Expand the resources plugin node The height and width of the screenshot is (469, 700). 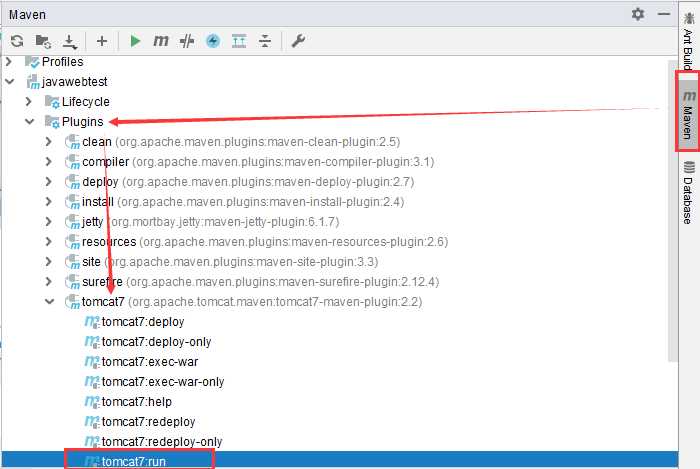tap(49, 241)
